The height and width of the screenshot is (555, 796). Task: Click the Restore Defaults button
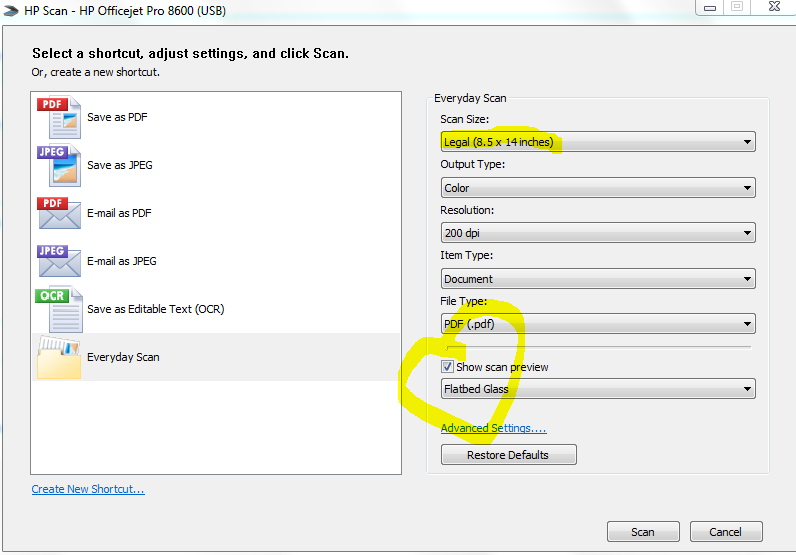tap(508, 455)
